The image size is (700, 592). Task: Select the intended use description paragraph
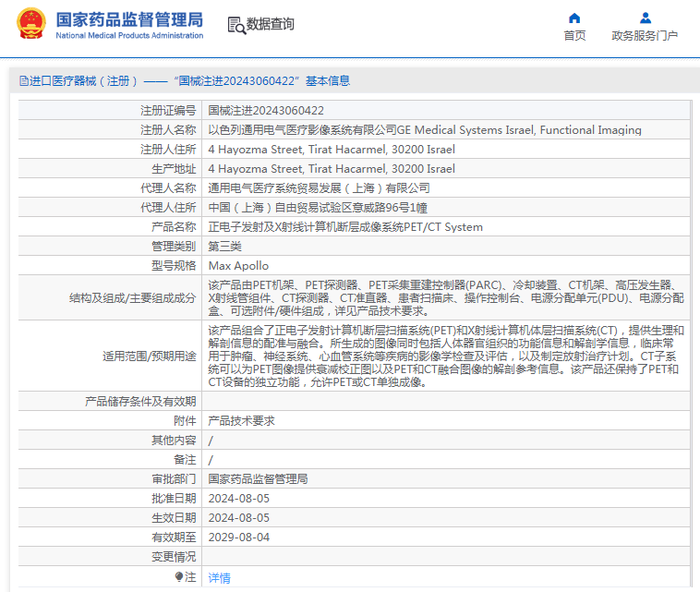click(446, 356)
